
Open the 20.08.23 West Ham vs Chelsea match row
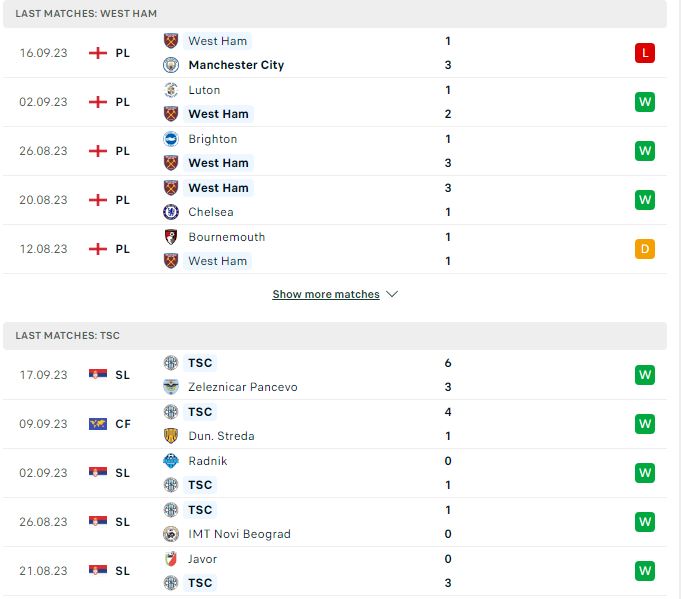coord(335,200)
